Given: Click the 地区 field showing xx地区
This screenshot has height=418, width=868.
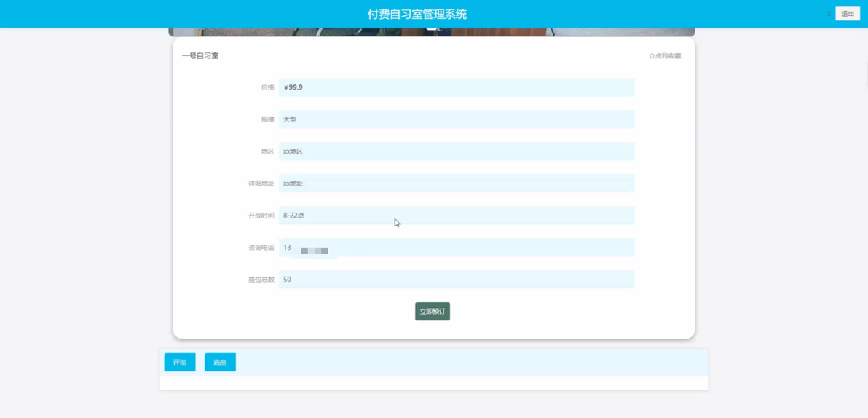Looking at the screenshot, I should click(x=457, y=151).
